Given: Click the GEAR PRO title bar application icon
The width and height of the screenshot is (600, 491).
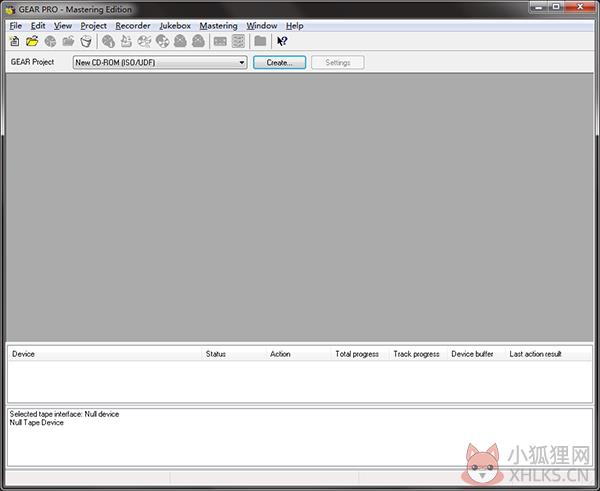Looking at the screenshot, I should [x=10, y=10].
